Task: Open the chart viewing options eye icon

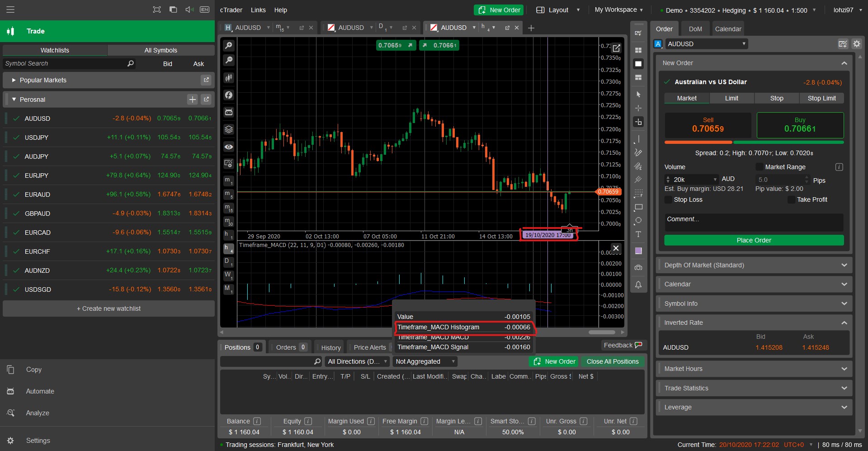Action: coord(229,147)
